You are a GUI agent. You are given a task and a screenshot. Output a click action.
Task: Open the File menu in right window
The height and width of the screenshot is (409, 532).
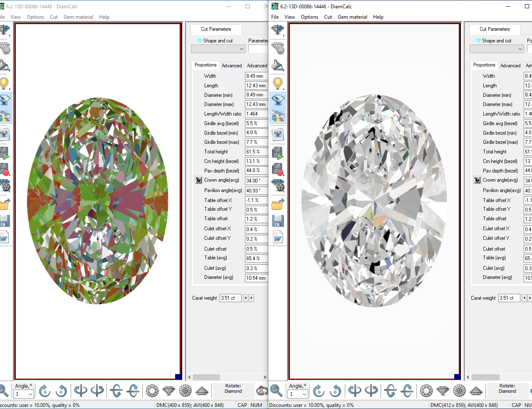(x=275, y=17)
